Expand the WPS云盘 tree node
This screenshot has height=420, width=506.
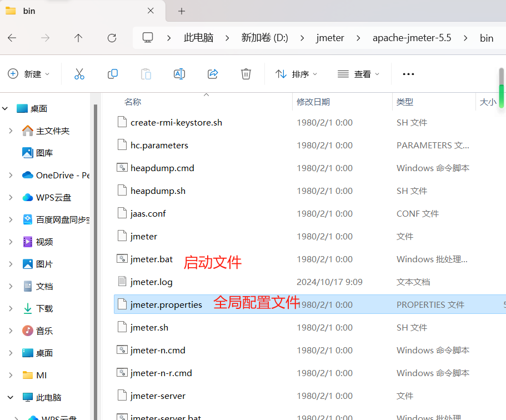[11, 197]
